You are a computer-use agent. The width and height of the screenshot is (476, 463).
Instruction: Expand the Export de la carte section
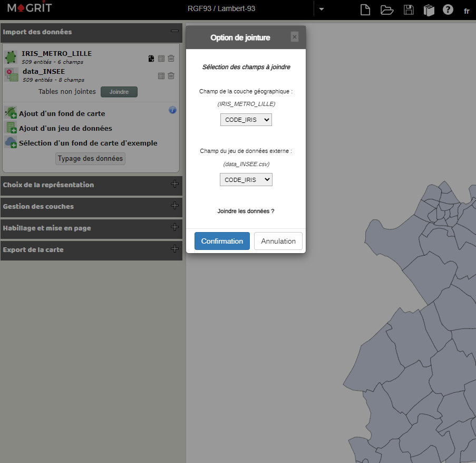point(174,249)
